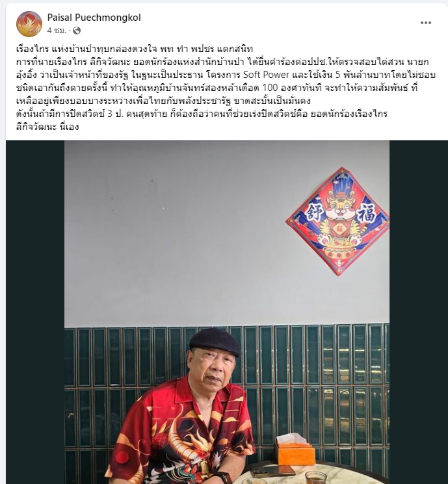The image size is (448, 484).
Task: Click the black beret in the photo
Action: (215, 341)
